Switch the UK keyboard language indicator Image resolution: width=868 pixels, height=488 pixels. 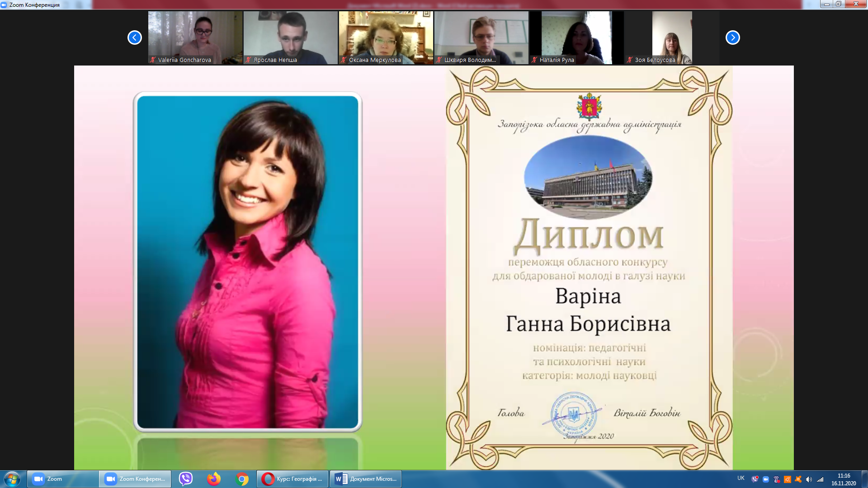(741, 478)
